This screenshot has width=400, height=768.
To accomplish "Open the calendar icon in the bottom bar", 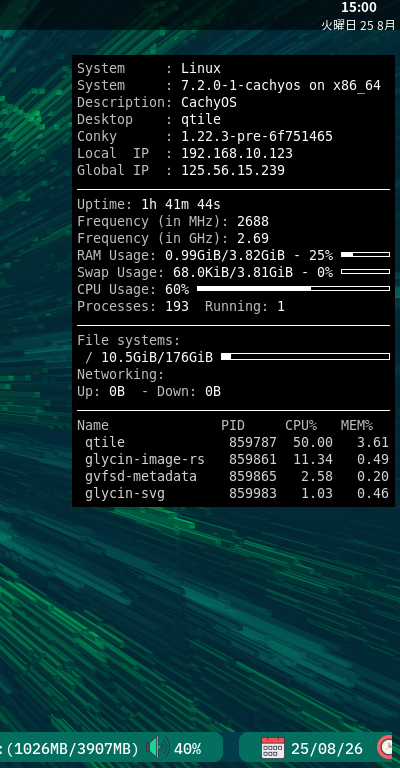I will 273,748.
